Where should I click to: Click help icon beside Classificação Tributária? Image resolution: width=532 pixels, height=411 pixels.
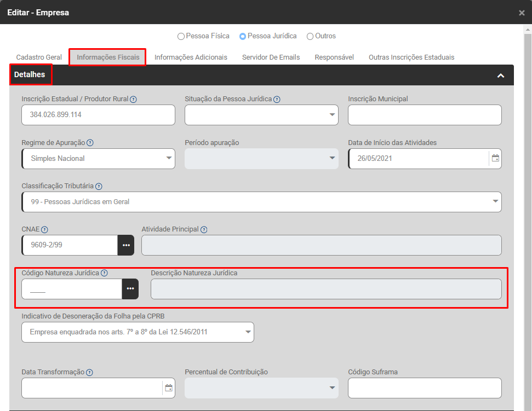[x=99, y=187]
